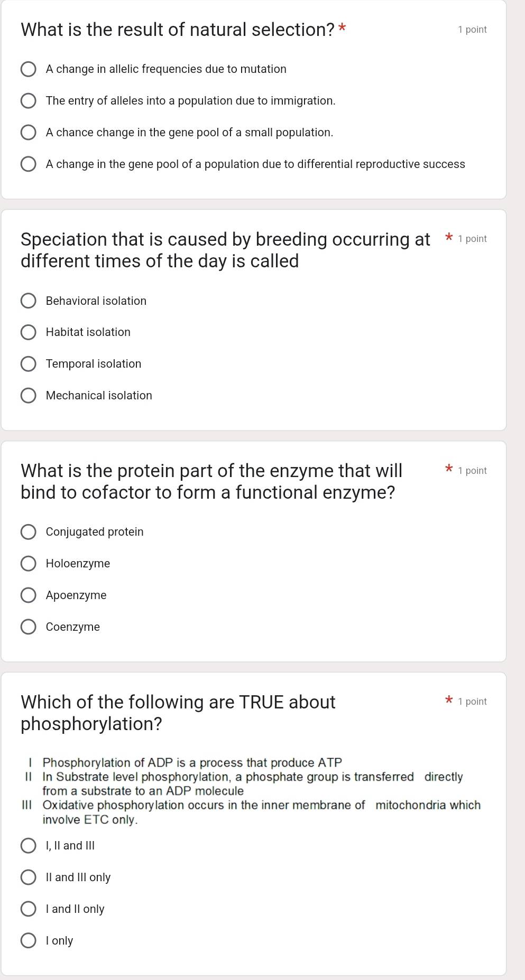Select 'II and III only'
The height and width of the screenshot is (980, 525).
pyautogui.click(x=29, y=877)
